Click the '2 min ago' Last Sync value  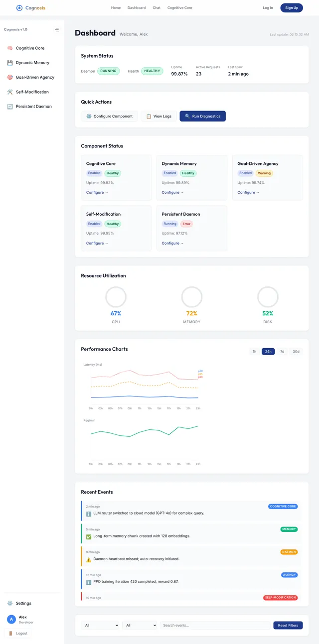coord(238,74)
